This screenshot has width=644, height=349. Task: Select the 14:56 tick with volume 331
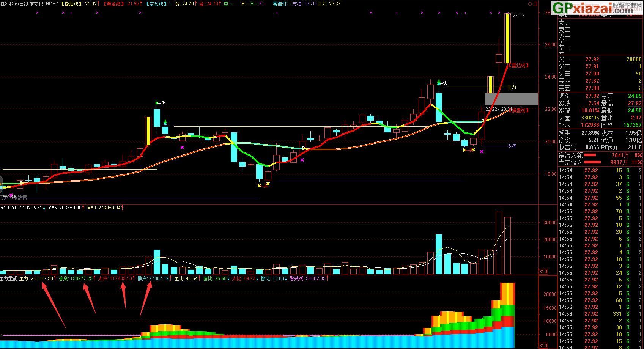point(600,314)
